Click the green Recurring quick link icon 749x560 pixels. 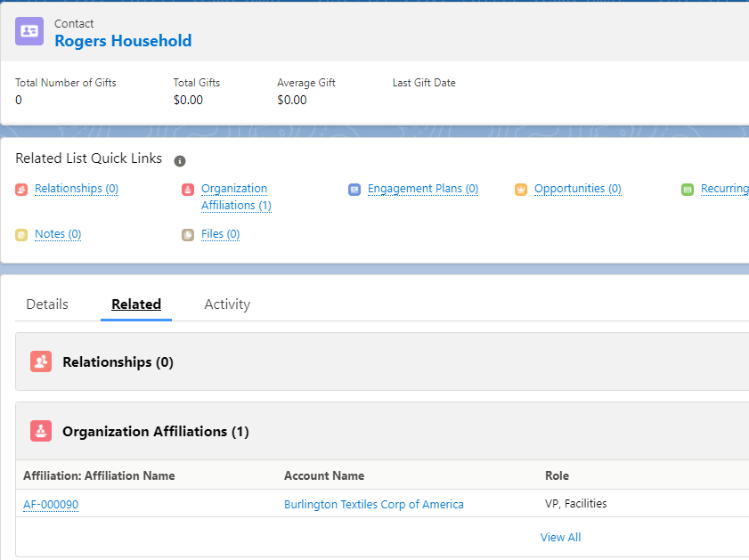[688, 190]
